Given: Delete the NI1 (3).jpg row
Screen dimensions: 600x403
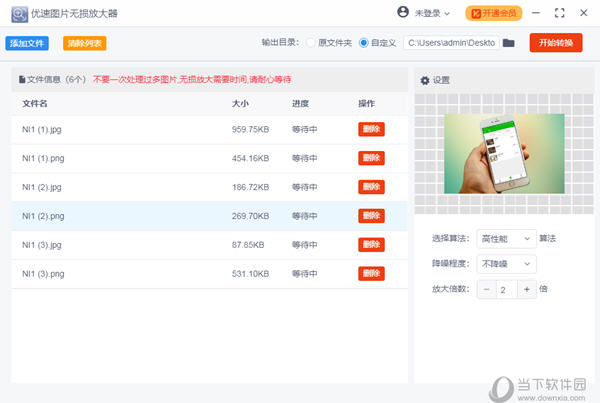Looking at the screenshot, I should point(371,245).
